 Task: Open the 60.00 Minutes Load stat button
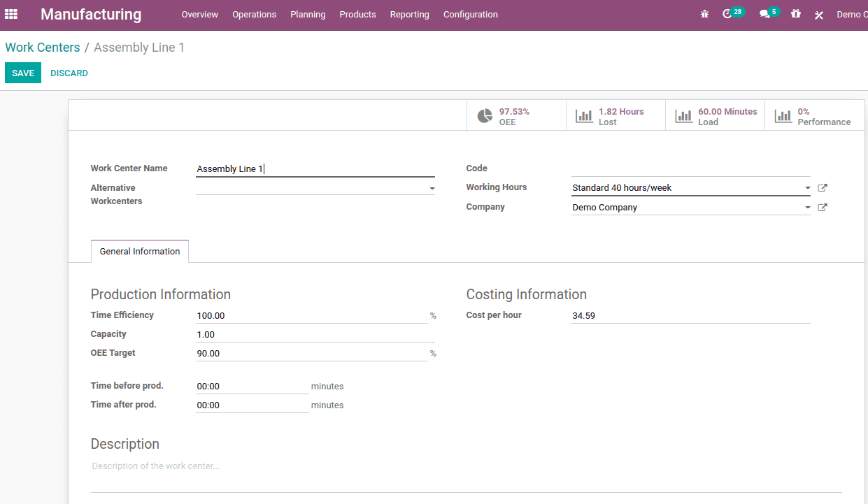click(x=715, y=115)
